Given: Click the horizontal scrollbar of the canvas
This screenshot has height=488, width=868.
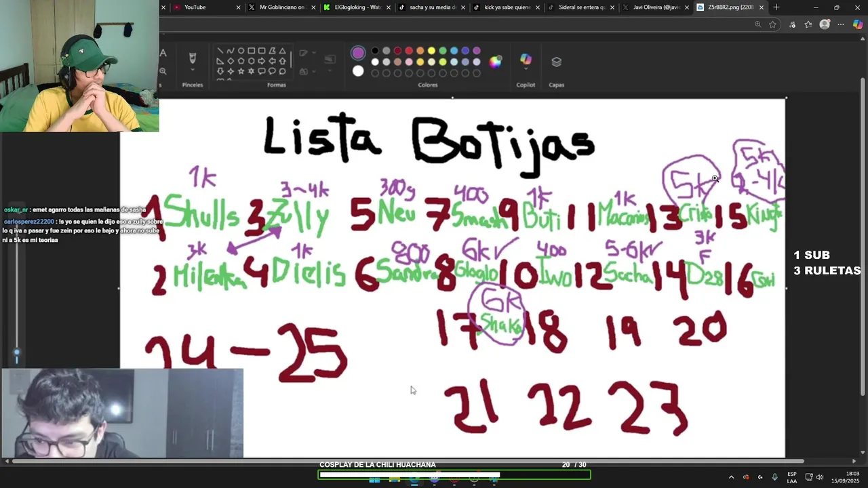Looking at the screenshot, I should [x=408, y=461].
